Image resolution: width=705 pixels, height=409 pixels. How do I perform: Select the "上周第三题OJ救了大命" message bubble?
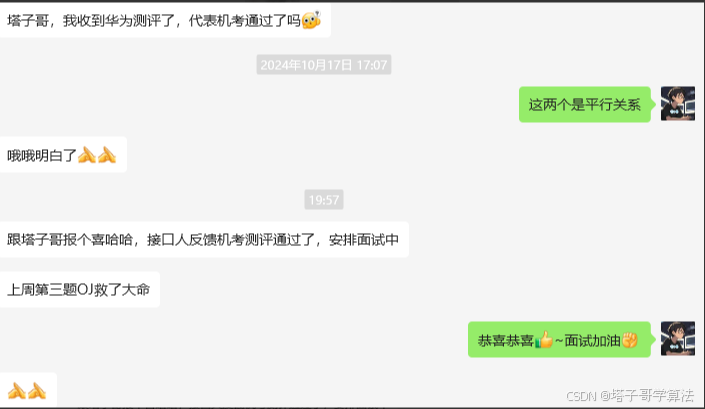coord(80,289)
